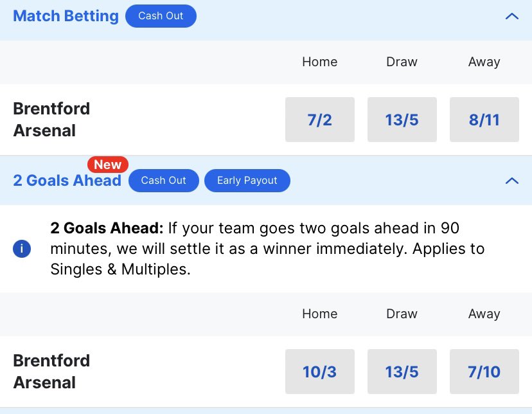Screen dimensions: 532x414
Task: Click the Home column header in Match Betting
Action: (320, 62)
